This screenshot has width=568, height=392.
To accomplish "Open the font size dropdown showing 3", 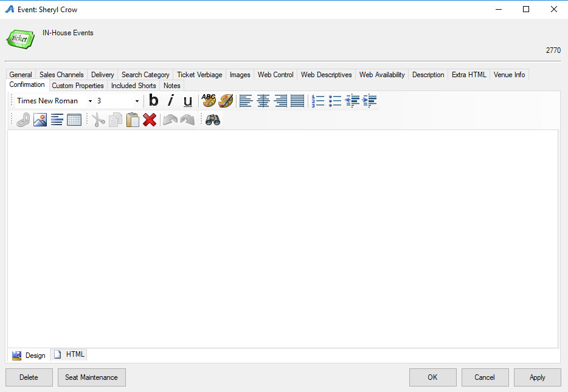I will tap(137, 101).
